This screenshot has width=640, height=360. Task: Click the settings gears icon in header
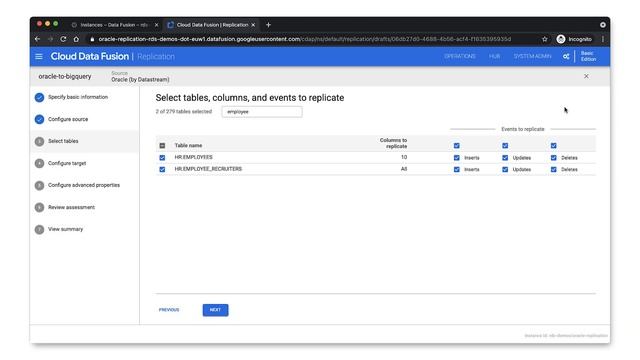566,56
